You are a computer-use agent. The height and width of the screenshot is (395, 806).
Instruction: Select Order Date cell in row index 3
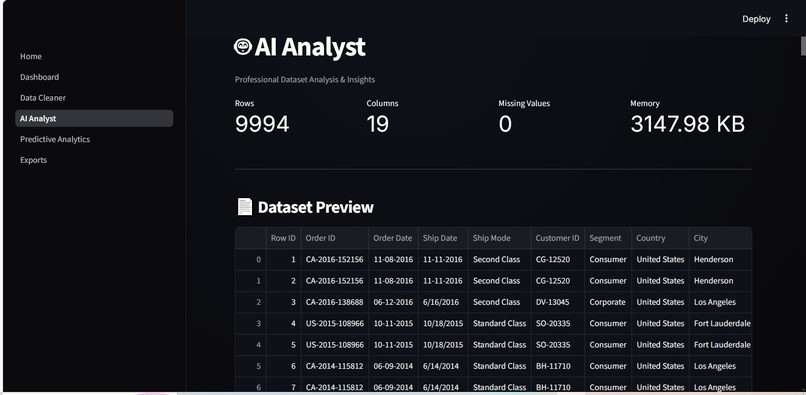pyautogui.click(x=393, y=324)
